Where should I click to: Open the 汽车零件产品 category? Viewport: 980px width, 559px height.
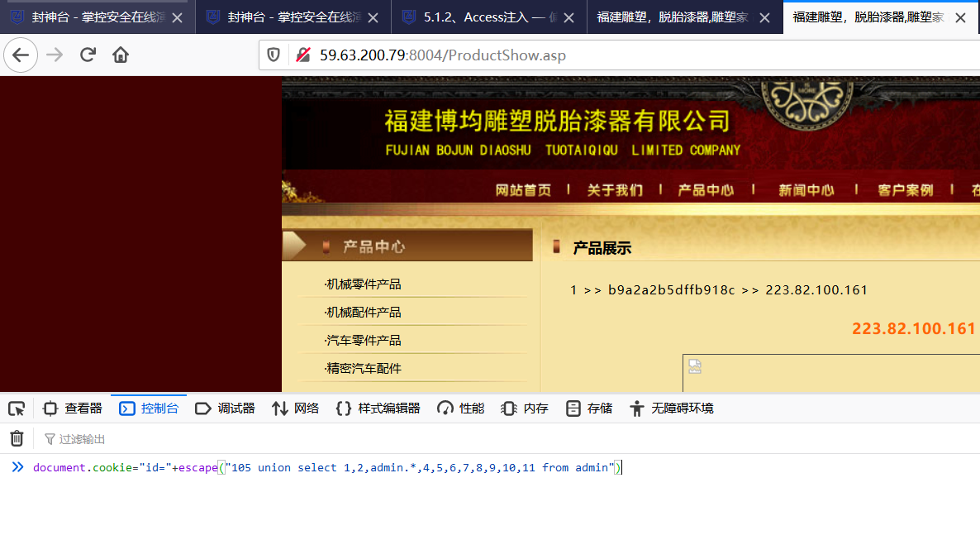[363, 340]
